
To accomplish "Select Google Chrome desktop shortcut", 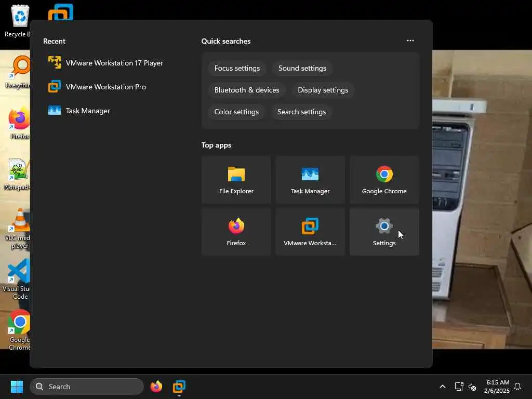I will [x=19, y=330].
